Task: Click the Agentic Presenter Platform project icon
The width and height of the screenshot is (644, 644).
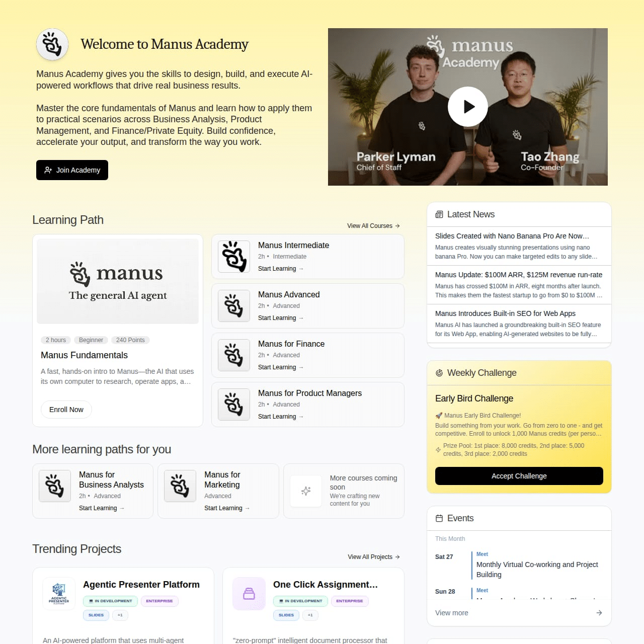Action: point(59,594)
